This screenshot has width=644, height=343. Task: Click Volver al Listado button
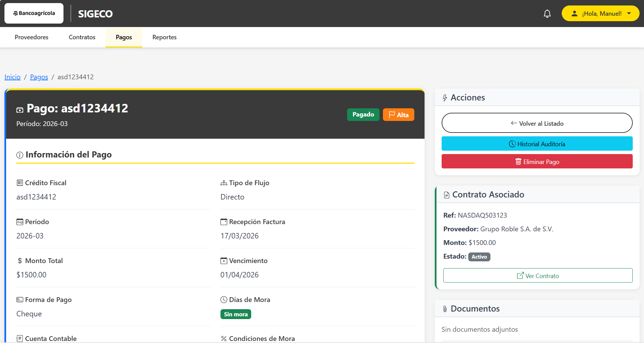[x=537, y=123]
